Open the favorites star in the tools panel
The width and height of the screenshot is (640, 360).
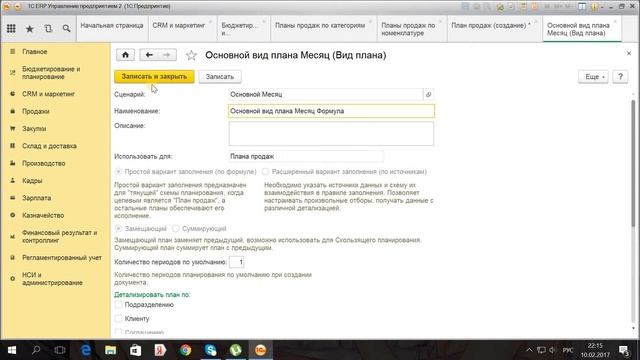tap(29, 29)
